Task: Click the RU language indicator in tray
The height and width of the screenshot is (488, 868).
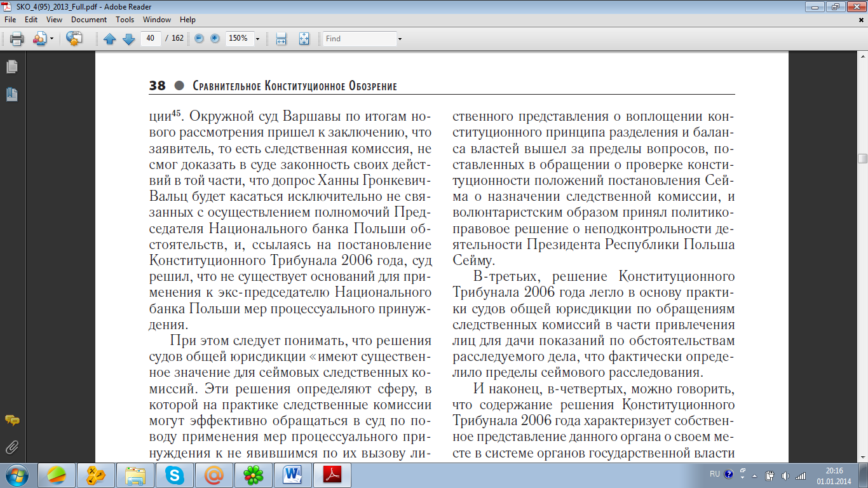Action: click(714, 474)
